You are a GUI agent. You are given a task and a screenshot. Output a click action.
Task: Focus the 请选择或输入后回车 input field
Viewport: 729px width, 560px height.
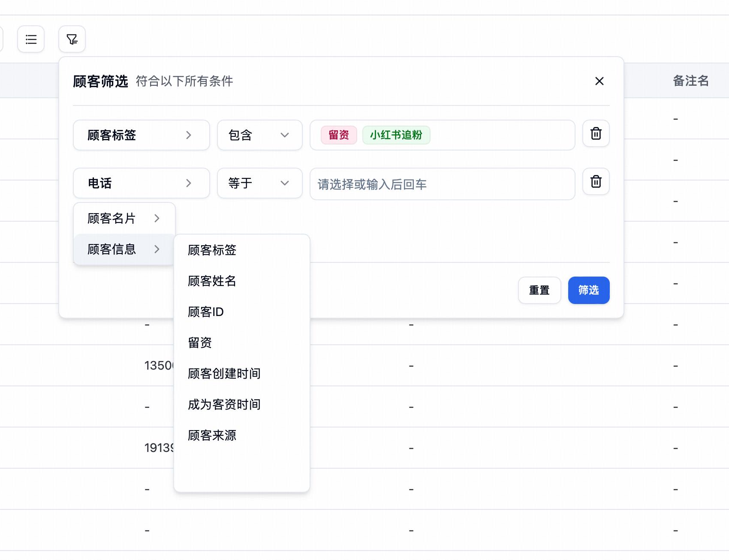[x=442, y=184]
